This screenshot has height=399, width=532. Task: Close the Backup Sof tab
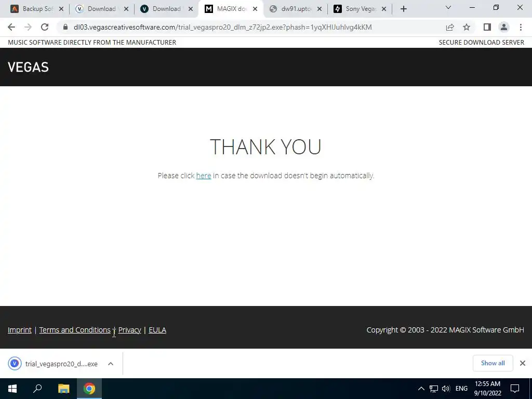[61, 9]
